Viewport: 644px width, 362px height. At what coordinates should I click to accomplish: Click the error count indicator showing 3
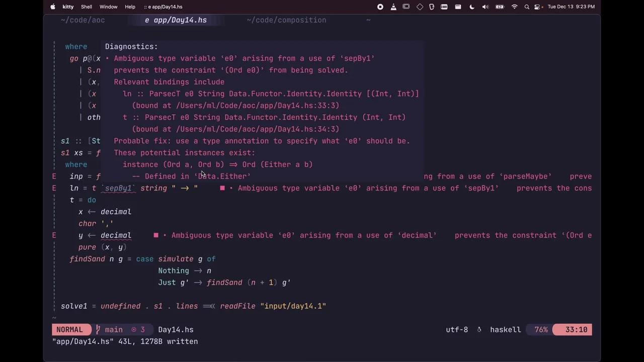click(138, 330)
